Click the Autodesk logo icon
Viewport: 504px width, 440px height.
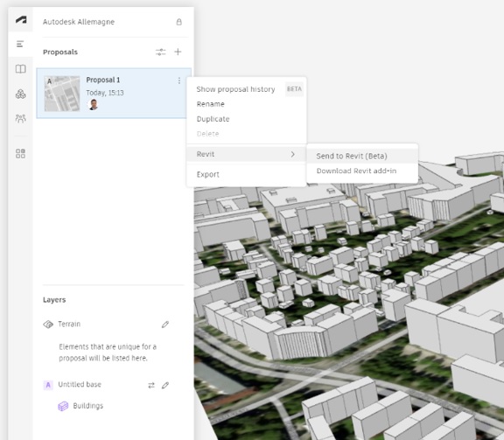(21, 20)
